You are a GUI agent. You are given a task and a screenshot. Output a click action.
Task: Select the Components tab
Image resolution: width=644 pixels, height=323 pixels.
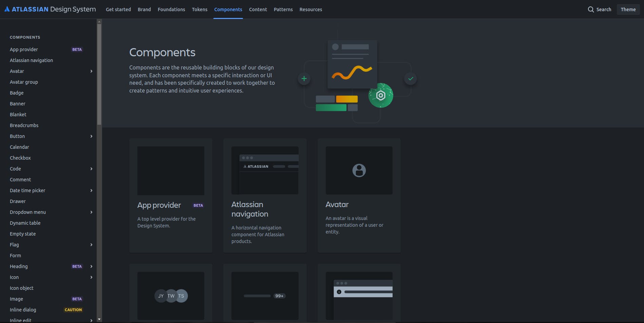tap(228, 9)
